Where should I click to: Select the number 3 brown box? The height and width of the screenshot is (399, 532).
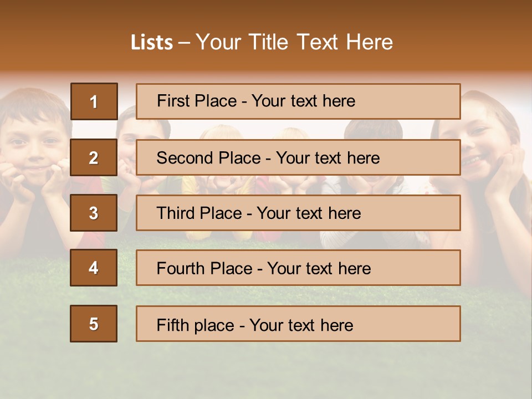pos(94,213)
